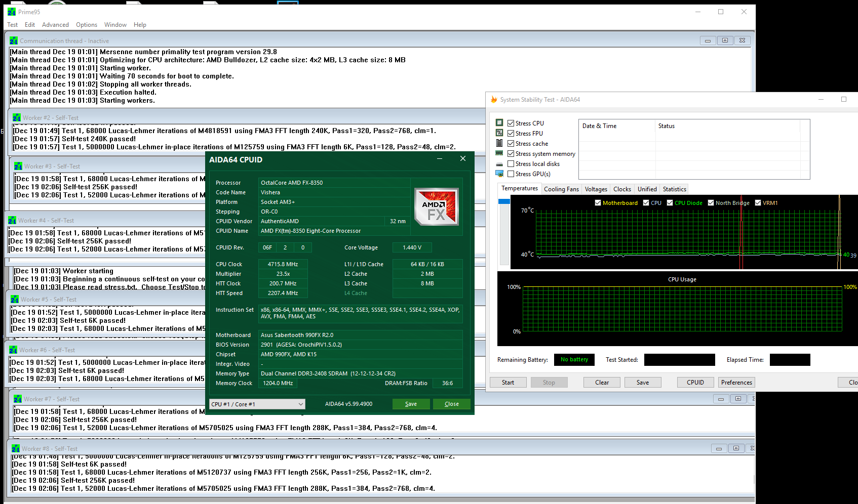Viewport: 858px width, 504px height.
Task: Toggle VRM1 temperature checkbox
Action: point(758,202)
